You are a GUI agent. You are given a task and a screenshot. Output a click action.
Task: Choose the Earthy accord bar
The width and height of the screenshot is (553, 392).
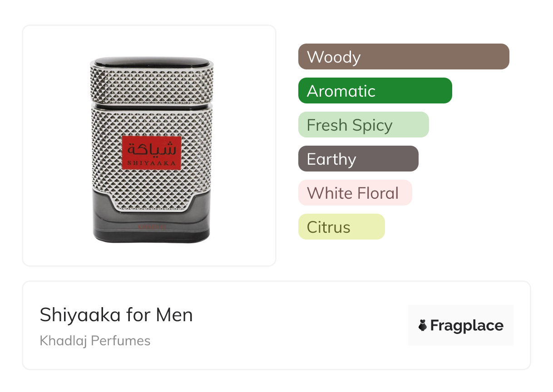(x=358, y=159)
